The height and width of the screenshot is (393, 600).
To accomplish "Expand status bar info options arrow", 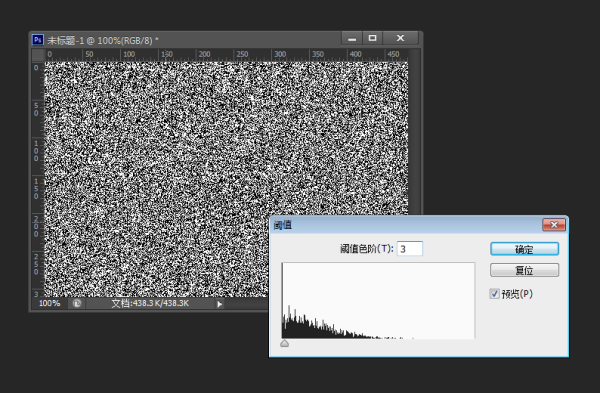I will click(219, 304).
